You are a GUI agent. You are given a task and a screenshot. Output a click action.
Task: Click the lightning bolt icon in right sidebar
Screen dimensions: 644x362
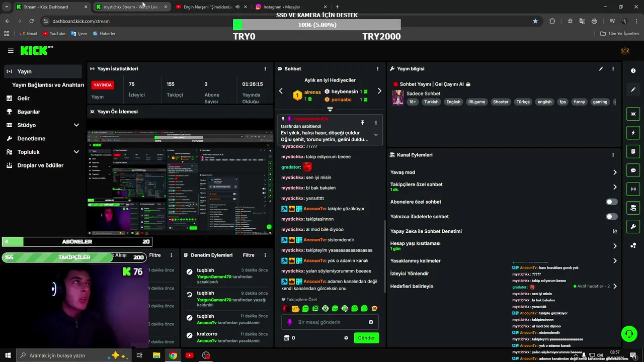pos(633,133)
